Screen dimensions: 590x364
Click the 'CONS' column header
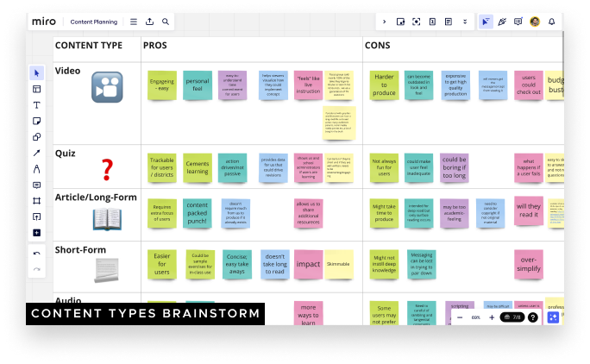tap(378, 46)
